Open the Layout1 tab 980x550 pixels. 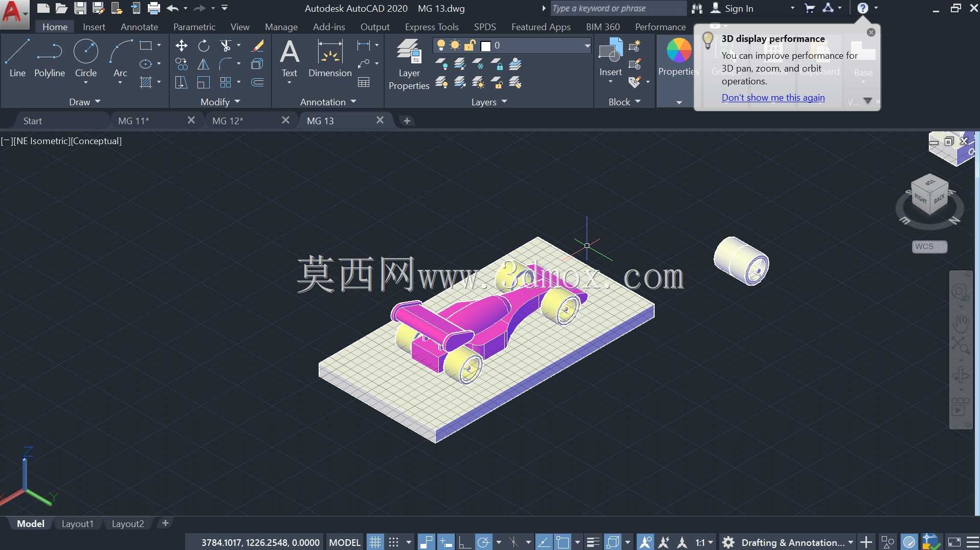point(78,523)
